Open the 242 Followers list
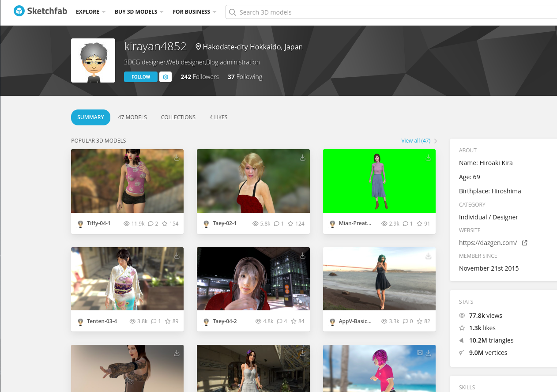This screenshot has width=557, height=392. (x=199, y=77)
